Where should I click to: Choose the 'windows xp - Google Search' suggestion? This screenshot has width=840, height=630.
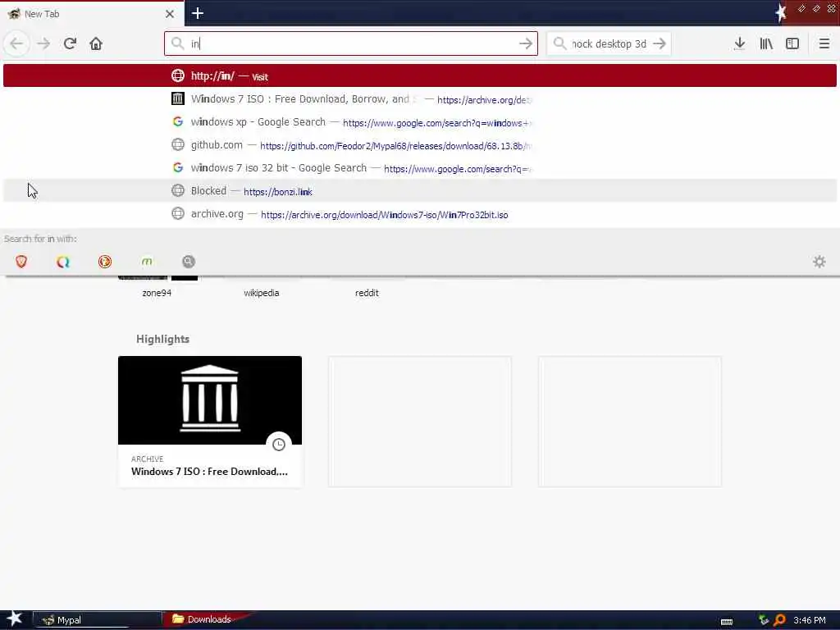(x=420, y=122)
